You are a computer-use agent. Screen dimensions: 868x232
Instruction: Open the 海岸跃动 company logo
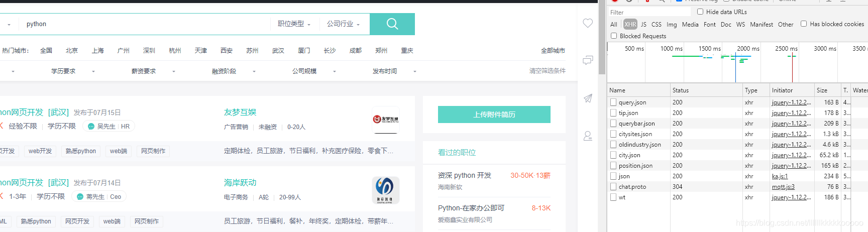pyautogui.click(x=386, y=190)
